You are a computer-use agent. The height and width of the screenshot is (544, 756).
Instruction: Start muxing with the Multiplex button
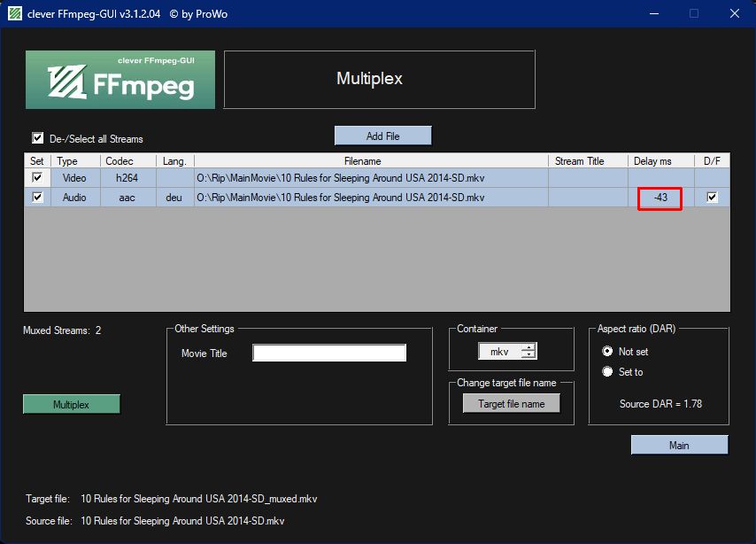pos(72,405)
